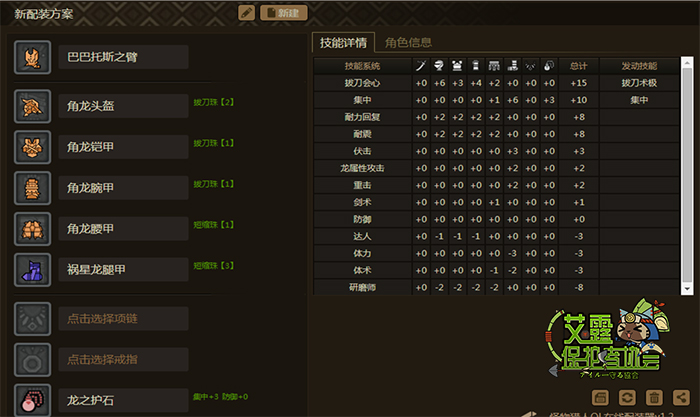
Task: Select the 巴巴托斯之臂 weapon field
Action: click(x=123, y=57)
